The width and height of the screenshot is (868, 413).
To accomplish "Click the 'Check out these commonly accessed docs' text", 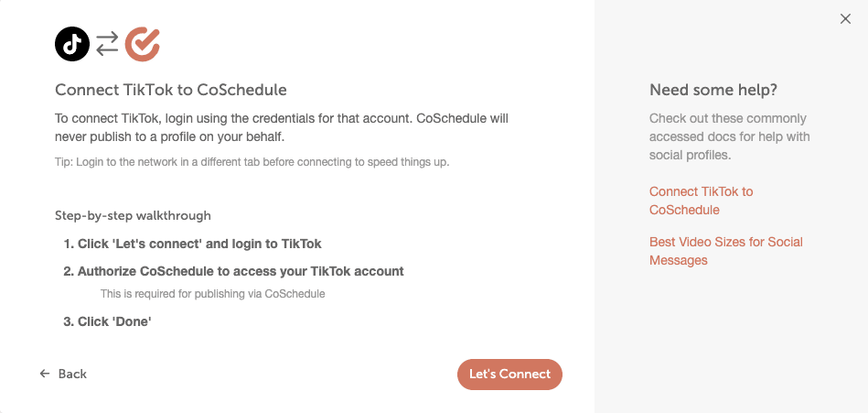I will click(x=728, y=137).
